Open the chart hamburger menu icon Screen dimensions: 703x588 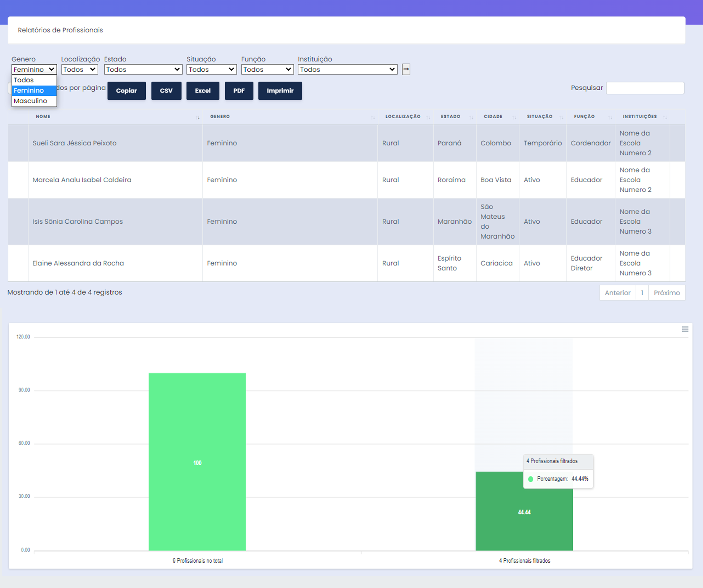point(685,329)
